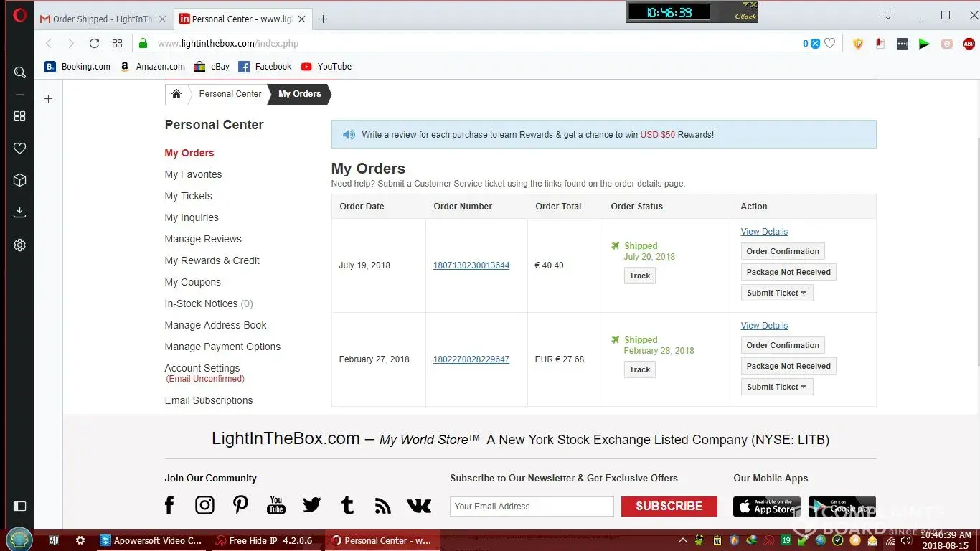Track the February 27 order

point(640,369)
